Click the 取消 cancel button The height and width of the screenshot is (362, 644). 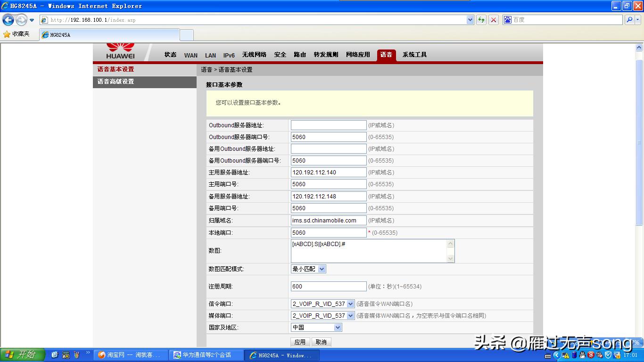click(x=321, y=342)
